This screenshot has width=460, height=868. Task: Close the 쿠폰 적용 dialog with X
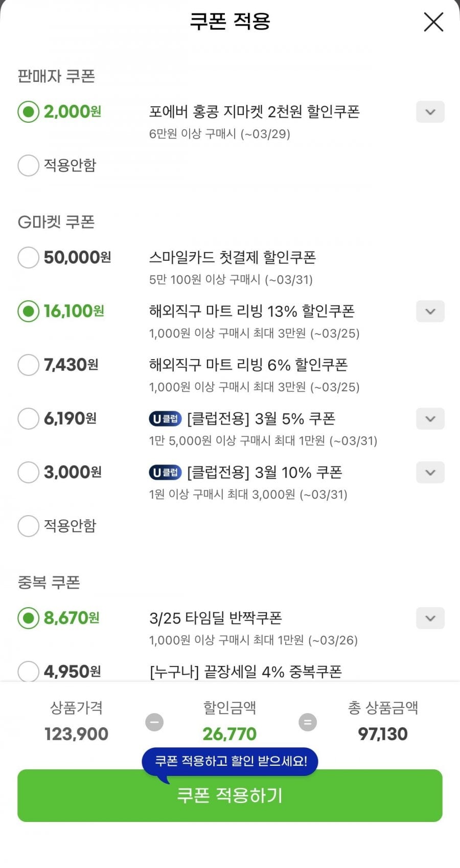(x=433, y=22)
